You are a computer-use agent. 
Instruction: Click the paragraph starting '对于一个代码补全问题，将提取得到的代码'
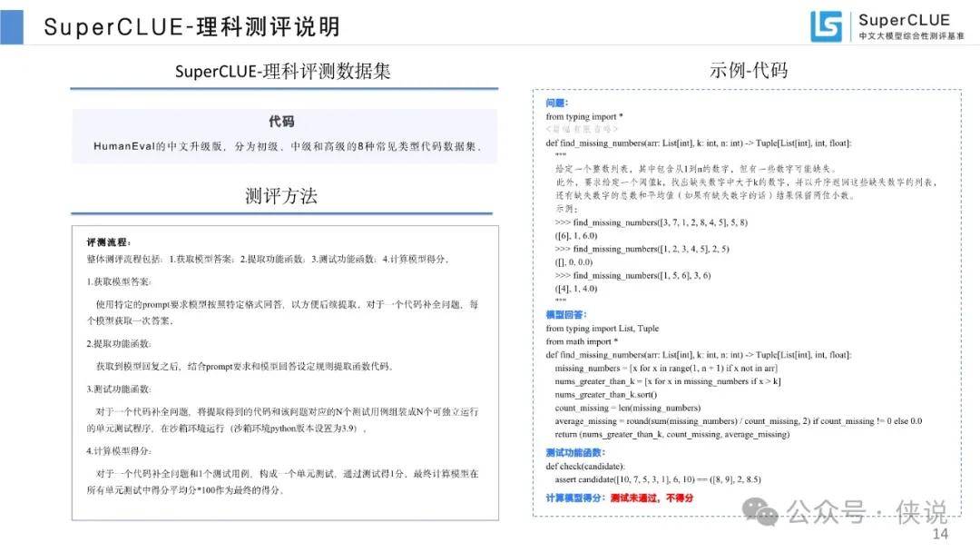click(x=282, y=420)
